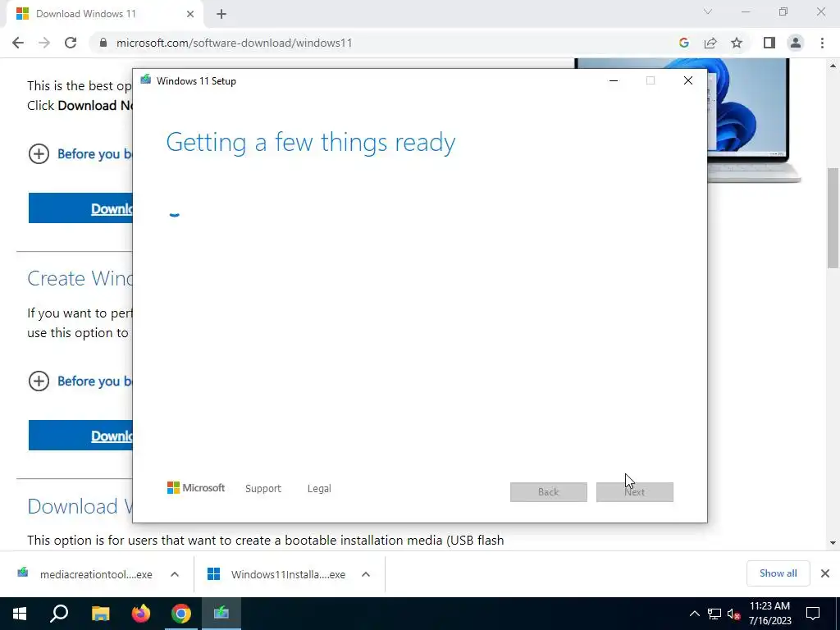Click second Download button under Create Windows
This screenshot has height=630, width=840.
tap(80, 435)
